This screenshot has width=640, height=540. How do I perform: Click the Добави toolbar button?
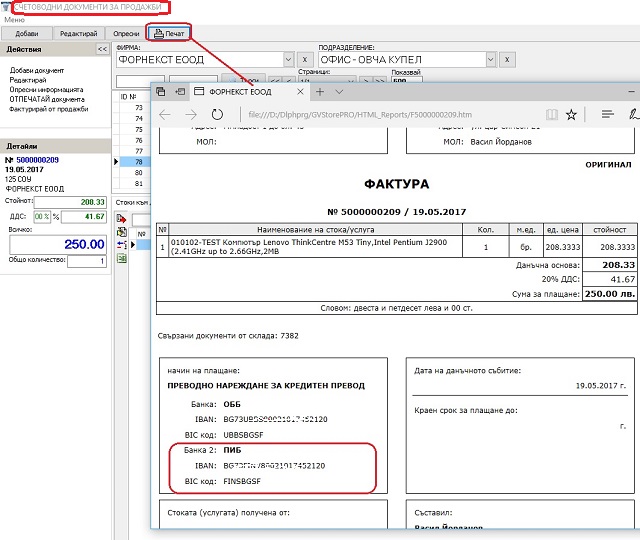[x=27, y=33]
